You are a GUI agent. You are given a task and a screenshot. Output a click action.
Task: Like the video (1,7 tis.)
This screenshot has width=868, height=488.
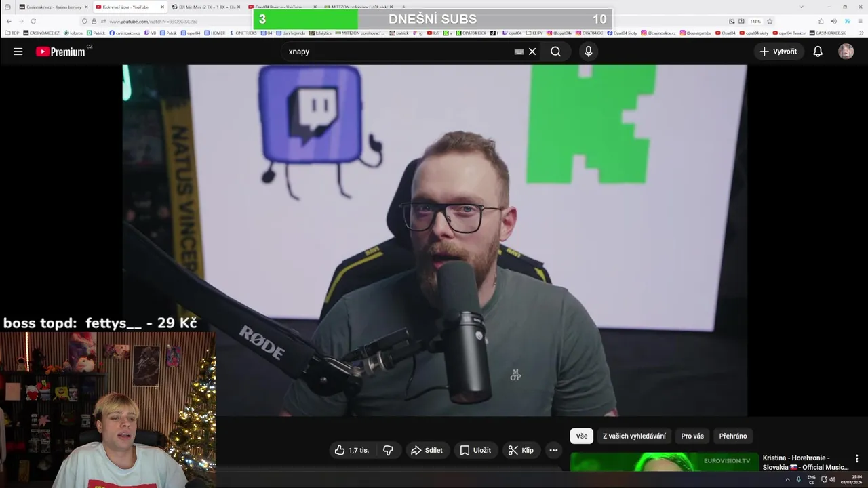(x=351, y=450)
